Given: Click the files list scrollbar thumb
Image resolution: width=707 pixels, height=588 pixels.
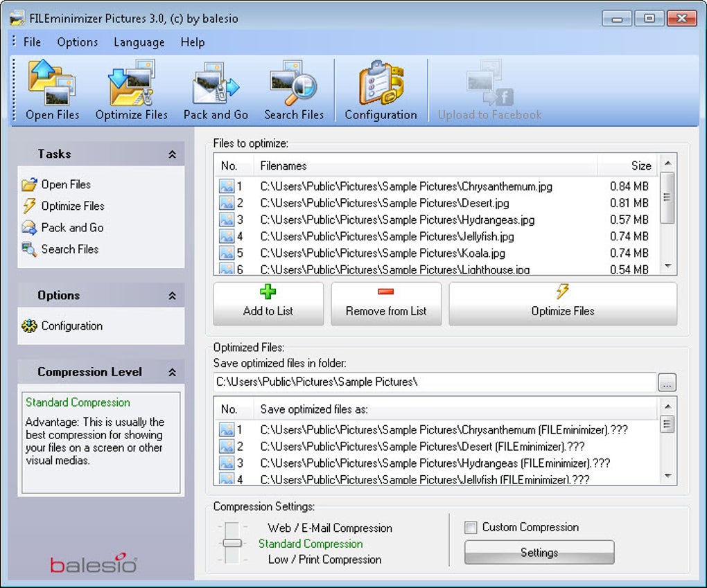Looking at the screenshot, I should [x=667, y=197].
